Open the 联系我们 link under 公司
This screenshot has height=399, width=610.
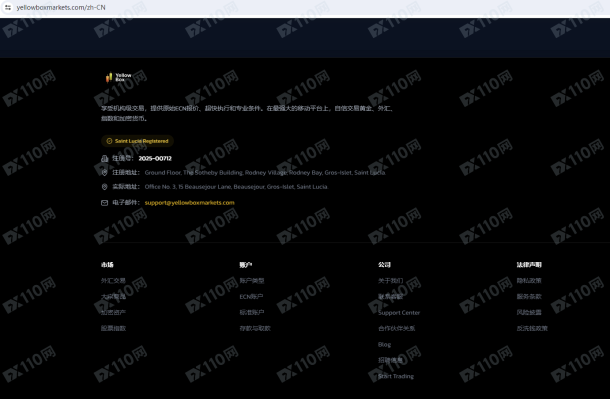coord(391,296)
